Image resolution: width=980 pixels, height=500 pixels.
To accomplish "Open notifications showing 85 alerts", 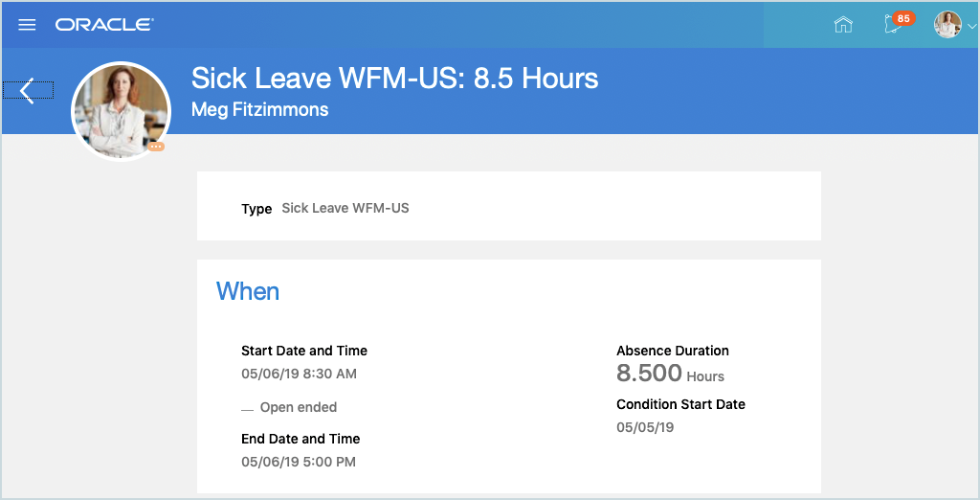I will pos(895,24).
